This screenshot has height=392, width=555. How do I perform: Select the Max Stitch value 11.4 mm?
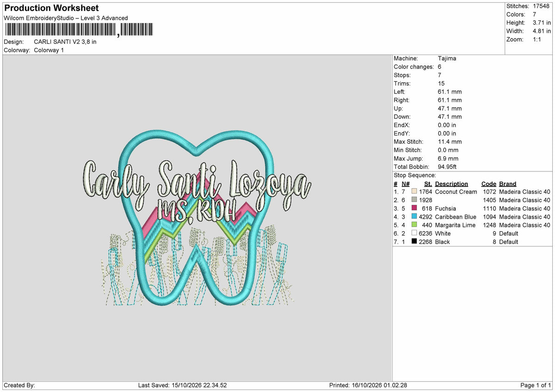click(x=450, y=141)
